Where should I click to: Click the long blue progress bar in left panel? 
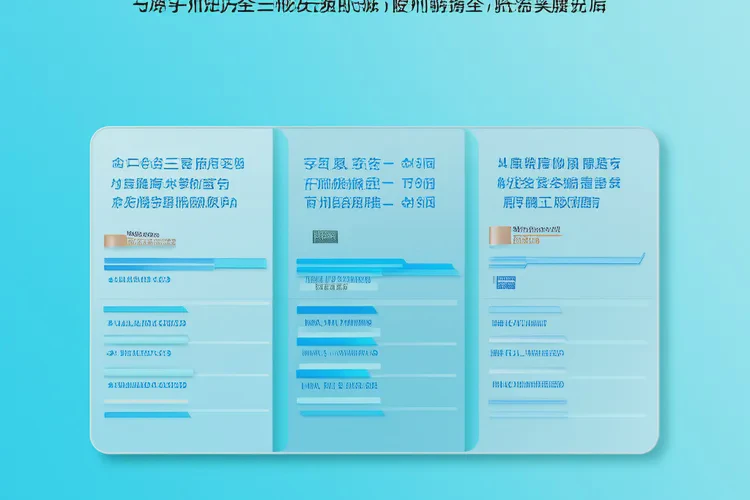[x=185, y=263]
